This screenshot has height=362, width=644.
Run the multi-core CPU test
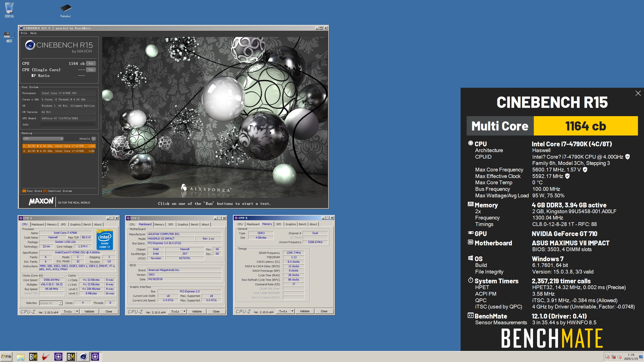(91, 64)
